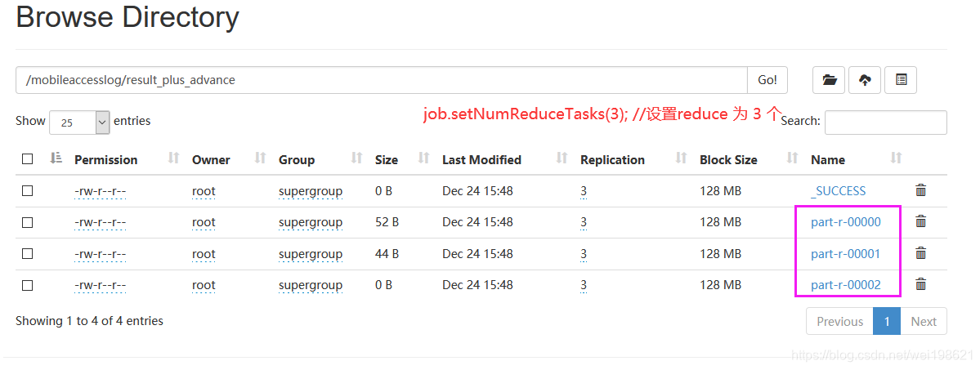Tick the select-all checkbox in header
Viewport: 980px width, 370px height.
(x=28, y=159)
